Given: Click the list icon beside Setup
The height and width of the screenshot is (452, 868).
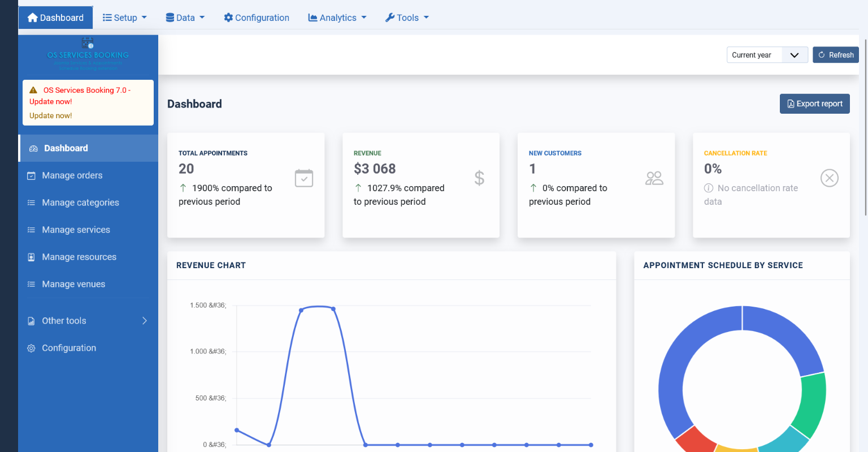Looking at the screenshot, I should coord(107,18).
